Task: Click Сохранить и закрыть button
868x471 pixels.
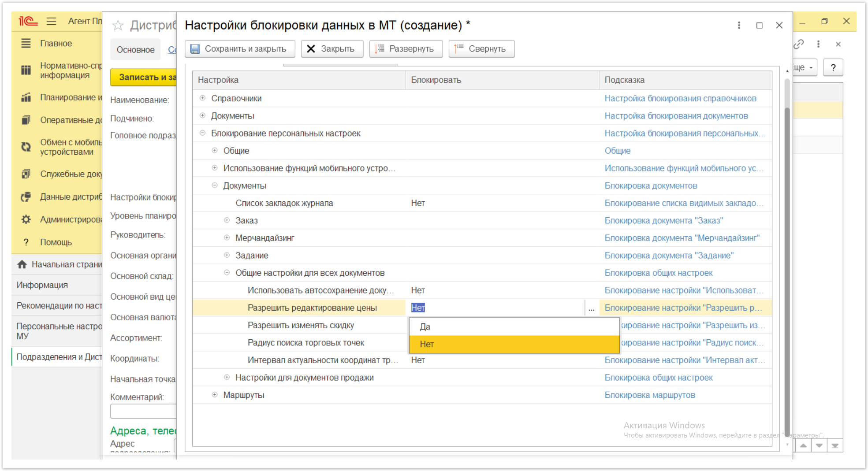Action: tap(240, 49)
